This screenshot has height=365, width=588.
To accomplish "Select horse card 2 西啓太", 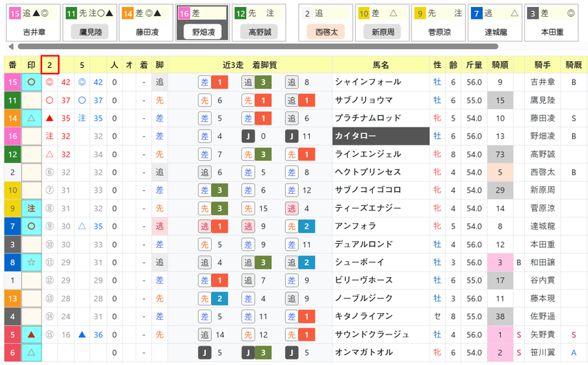I will pyautogui.click(x=326, y=23).
